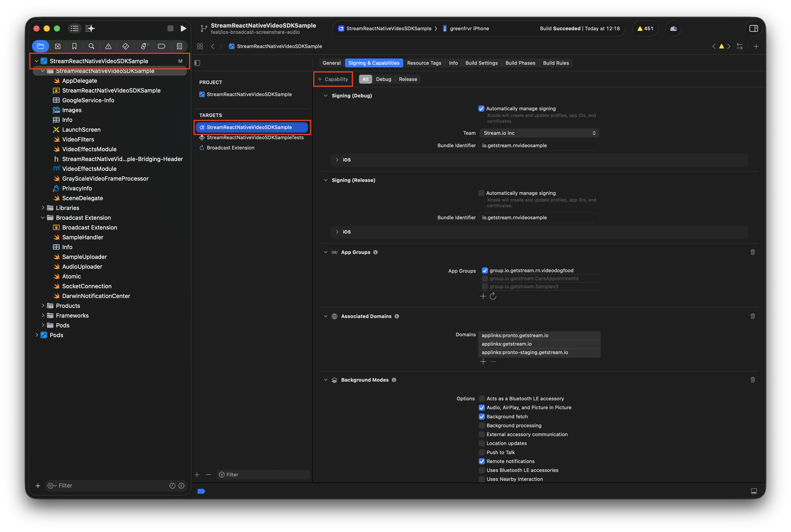The height and width of the screenshot is (532, 791).
Task: Open the 451 warnings indicator
Action: [x=645, y=28]
